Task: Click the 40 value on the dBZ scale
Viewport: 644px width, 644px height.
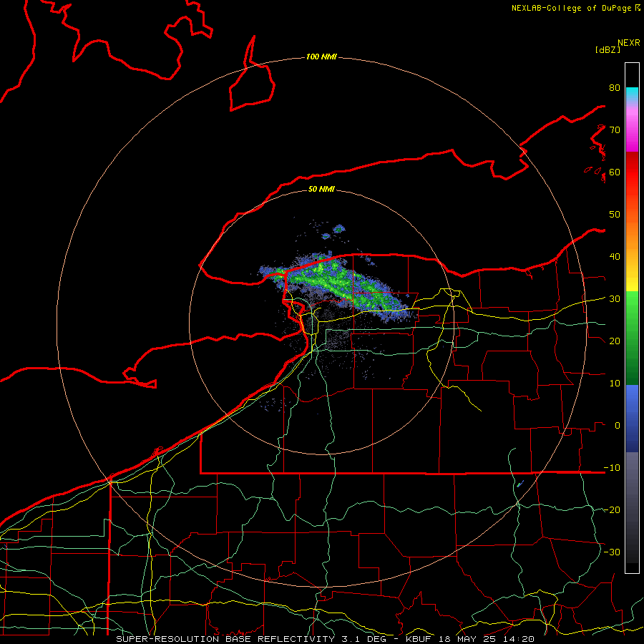Action: click(x=615, y=257)
